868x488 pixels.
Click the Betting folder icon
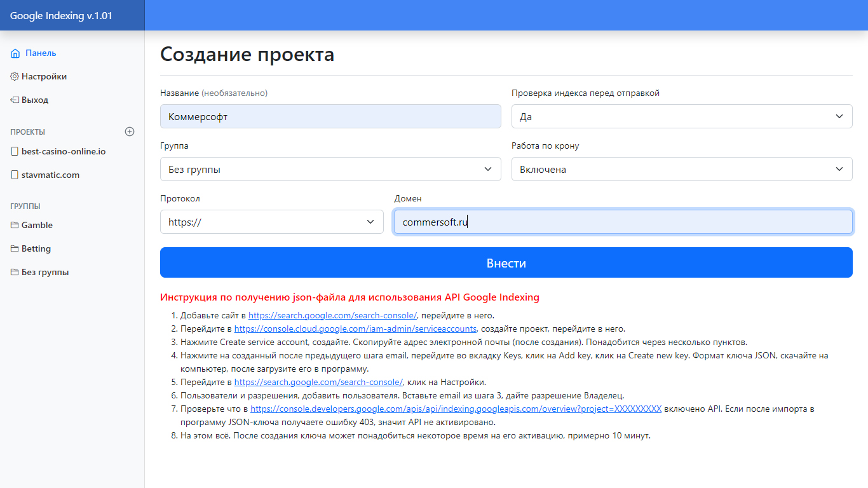pos(15,248)
